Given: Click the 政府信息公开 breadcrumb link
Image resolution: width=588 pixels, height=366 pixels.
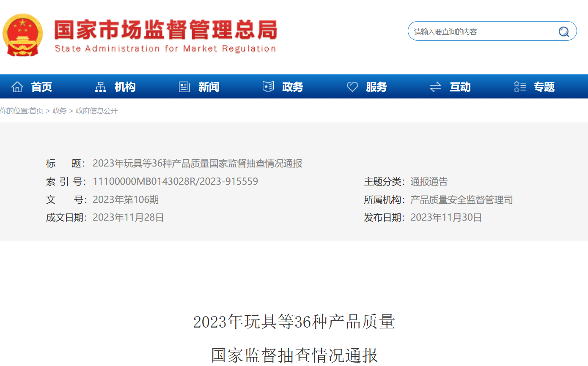Looking at the screenshot, I should tap(96, 111).
